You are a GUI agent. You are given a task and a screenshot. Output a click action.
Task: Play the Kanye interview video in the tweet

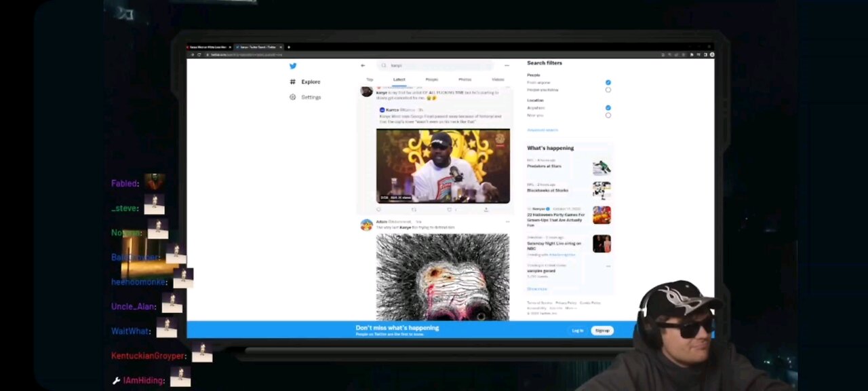(443, 166)
